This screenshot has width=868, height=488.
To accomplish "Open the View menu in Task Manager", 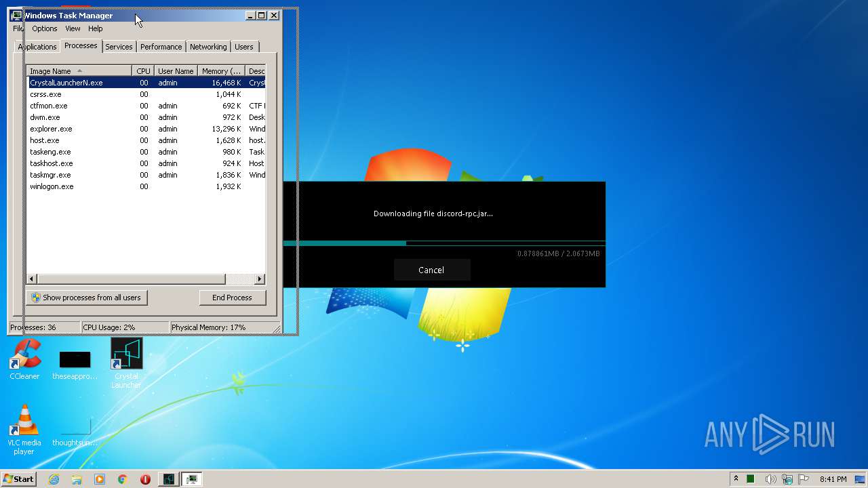I will point(73,28).
